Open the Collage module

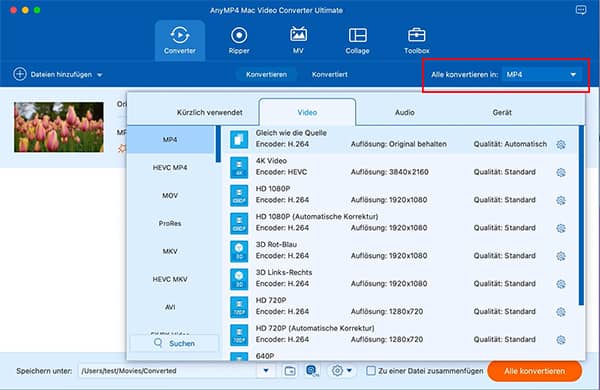(x=357, y=40)
